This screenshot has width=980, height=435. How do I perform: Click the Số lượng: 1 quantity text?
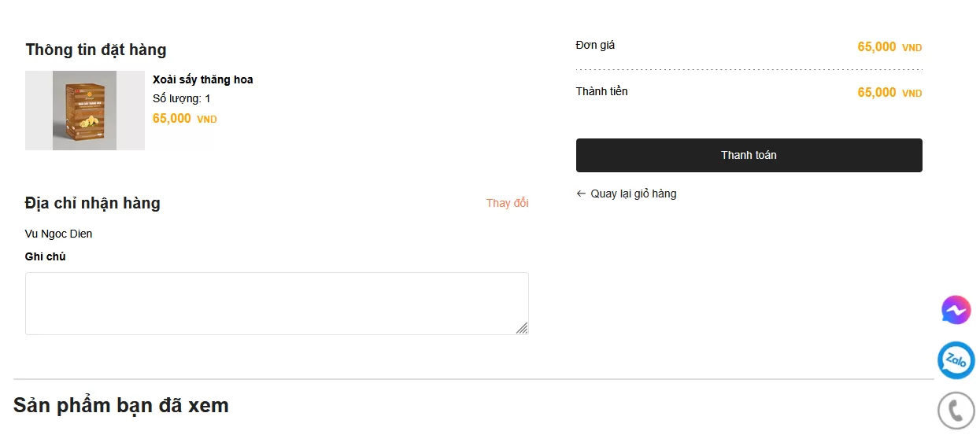click(x=181, y=98)
